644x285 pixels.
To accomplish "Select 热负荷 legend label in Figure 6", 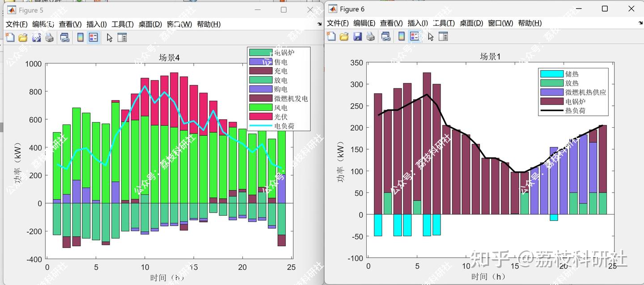I will point(575,110).
